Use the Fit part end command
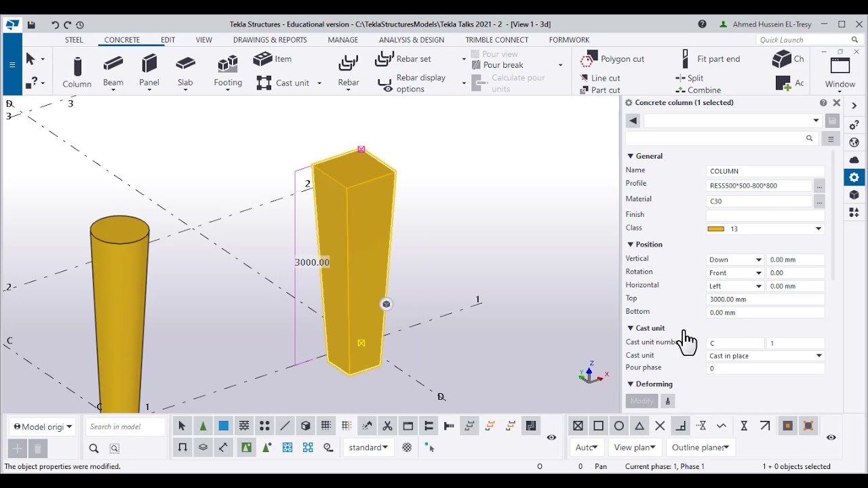Viewport: 868px width, 488px height. 711,59
